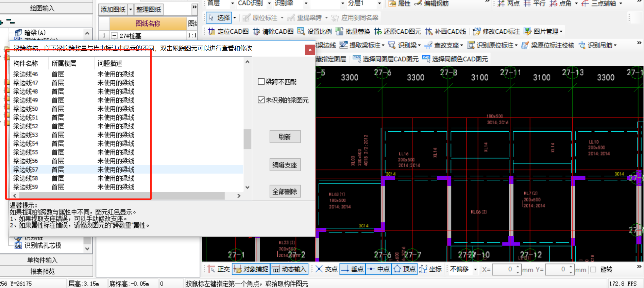The width and height of the screenshot is (644, 288).
Task: Click the list vertical scrollbar thumb
Action: tap(247, 139)
